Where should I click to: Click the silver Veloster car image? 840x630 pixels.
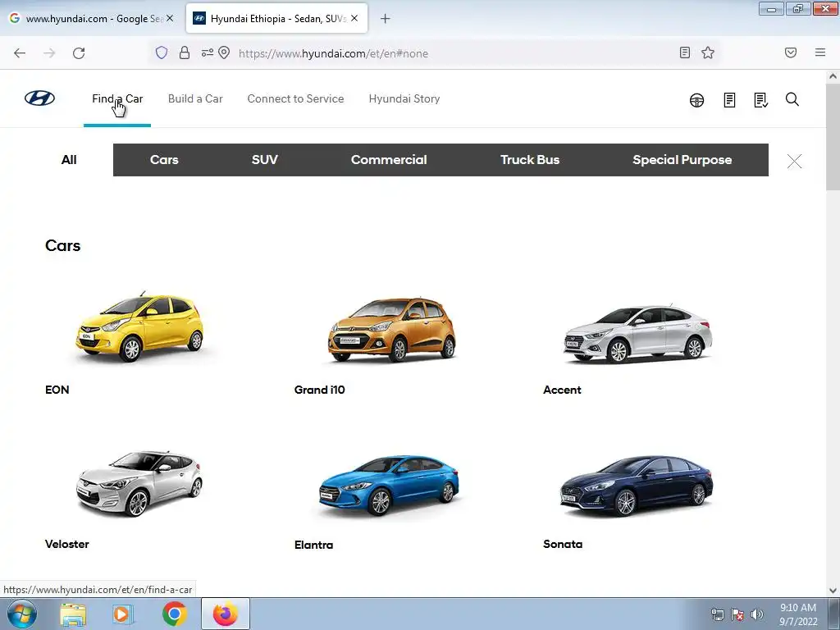(x=139, y=483)
